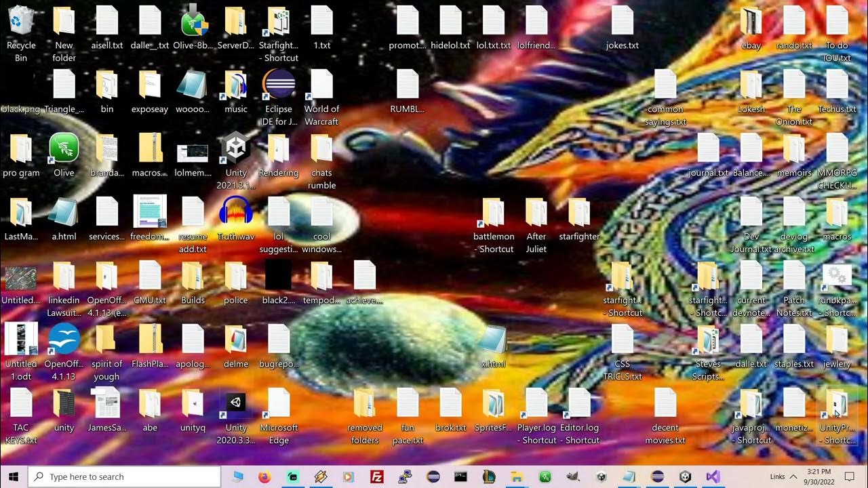
Task: Open the Windows Start menu
Action: click(14, 476)
